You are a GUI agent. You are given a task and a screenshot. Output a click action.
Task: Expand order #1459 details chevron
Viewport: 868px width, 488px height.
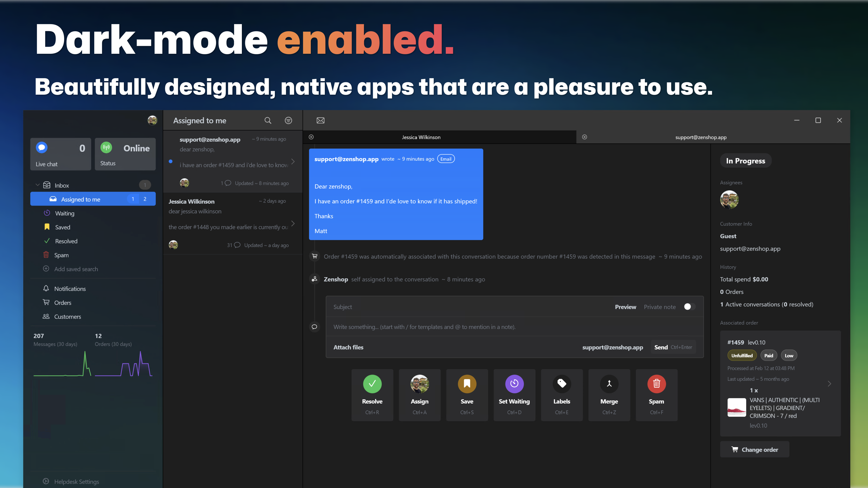click(x=829, y=384)
